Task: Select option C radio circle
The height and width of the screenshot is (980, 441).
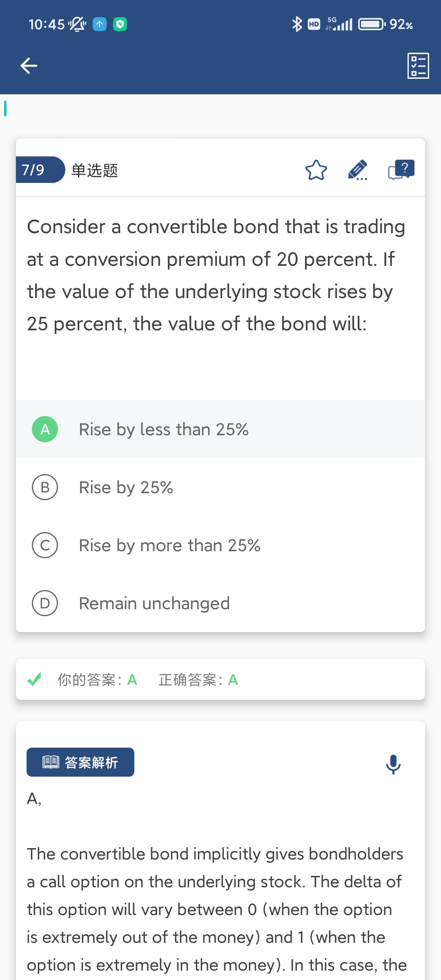Action: tap(45, 545)
